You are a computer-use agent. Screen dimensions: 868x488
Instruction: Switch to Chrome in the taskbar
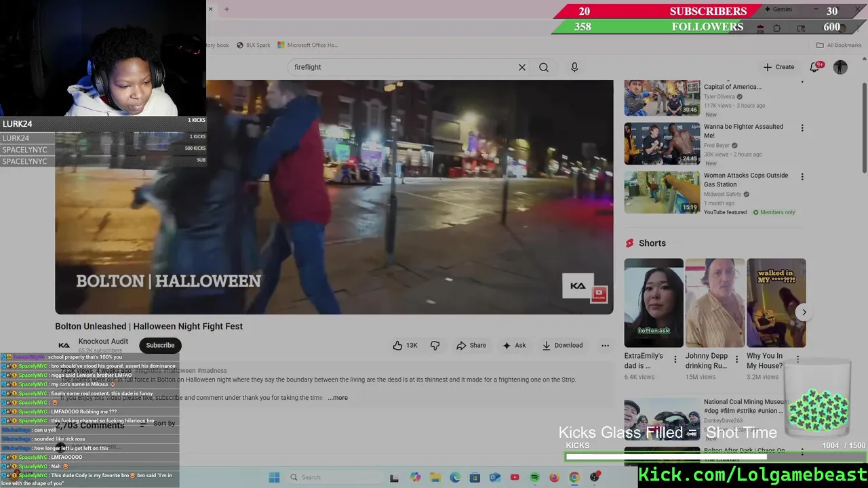(574, 477)
